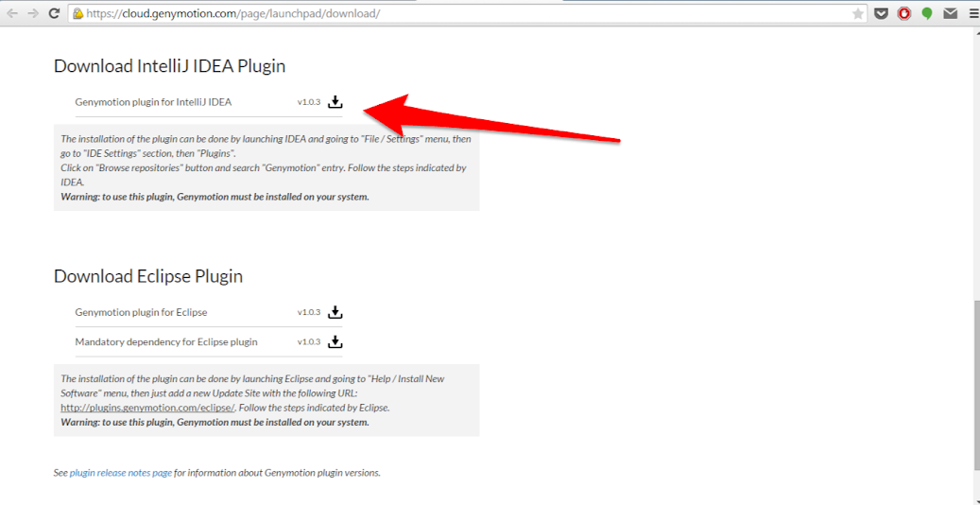Viewport: 980px width, 505px height.
Task: Open the plugin release notes page link
Action: click(121, 473)
